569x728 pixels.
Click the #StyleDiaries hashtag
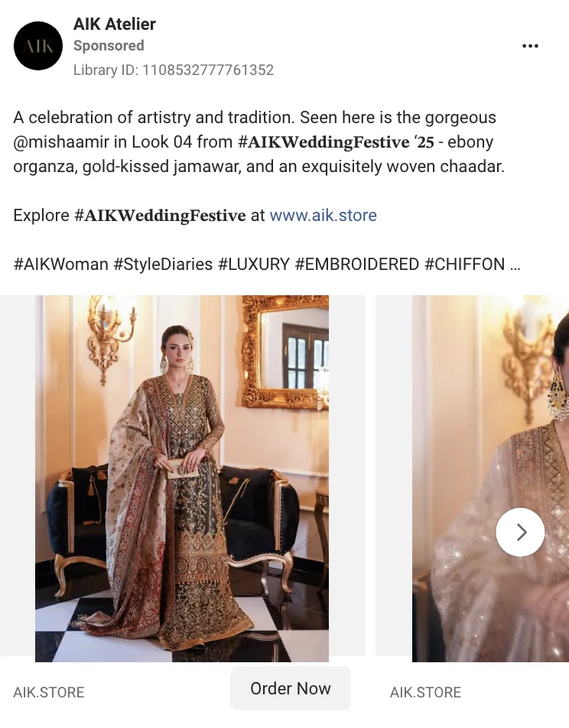point(163,264)
